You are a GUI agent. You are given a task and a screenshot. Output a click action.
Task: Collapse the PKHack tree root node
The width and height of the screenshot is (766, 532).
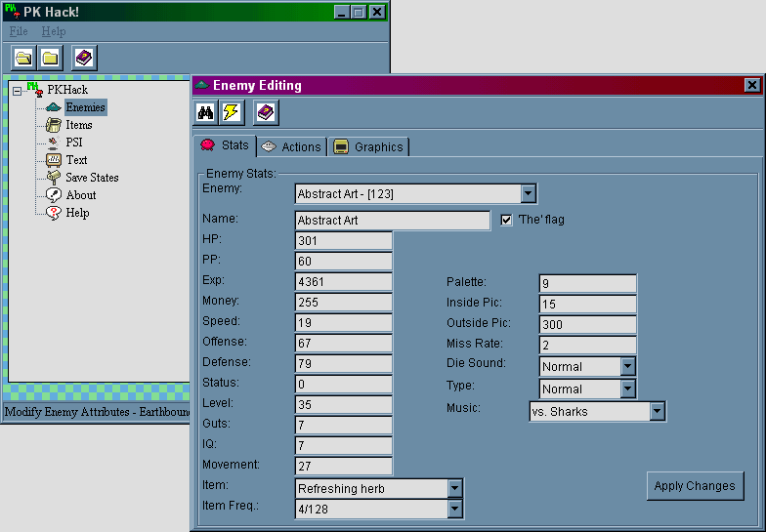point(18,92)
